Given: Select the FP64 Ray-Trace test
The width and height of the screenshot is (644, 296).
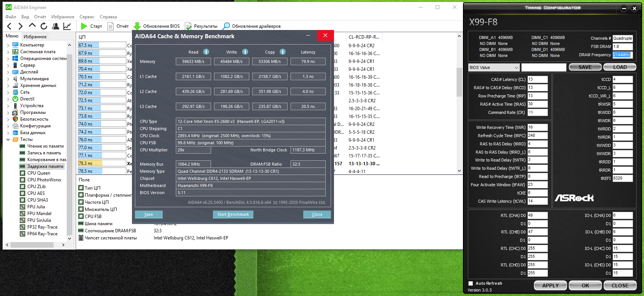Looking at the screenshot, I should (42, 234).
